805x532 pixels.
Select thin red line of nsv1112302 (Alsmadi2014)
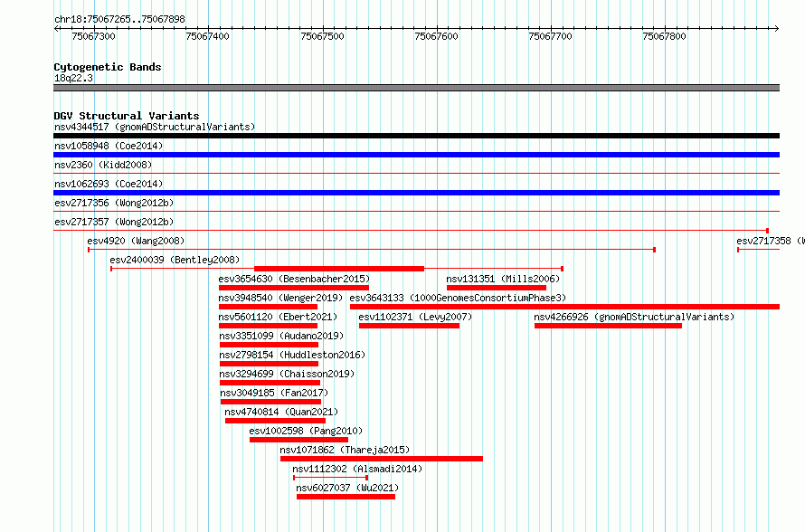coord(330,478)
